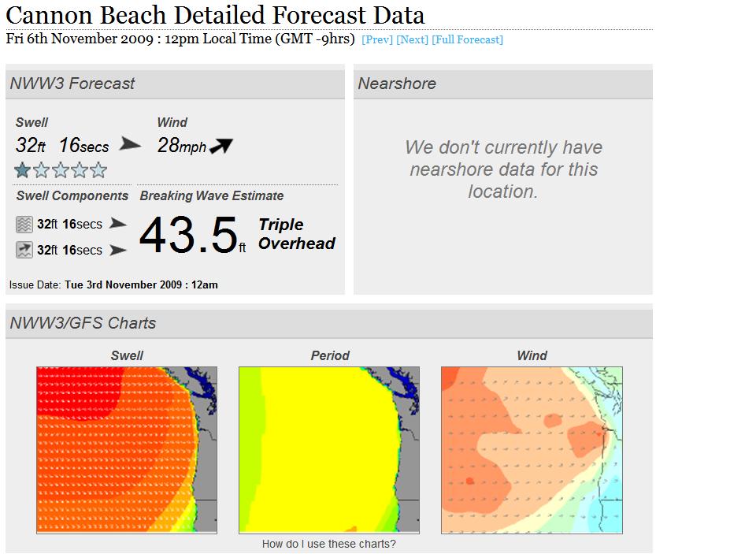Open the Swell chart map thumbnail
This screenshot has width=756, height=554.
127,450
